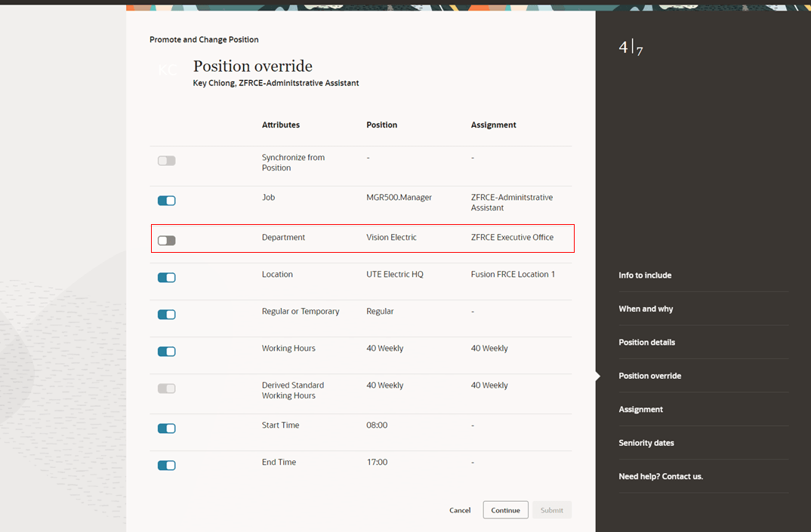Click the Working Hours attribute label
Viewport: 811px width, 532px height.
tap(288, 349)
